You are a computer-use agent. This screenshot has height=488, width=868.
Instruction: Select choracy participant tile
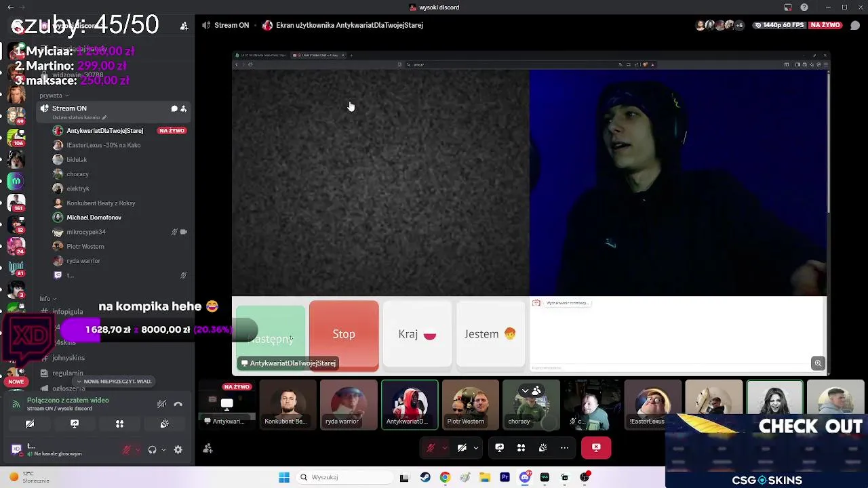coord(531,405)
